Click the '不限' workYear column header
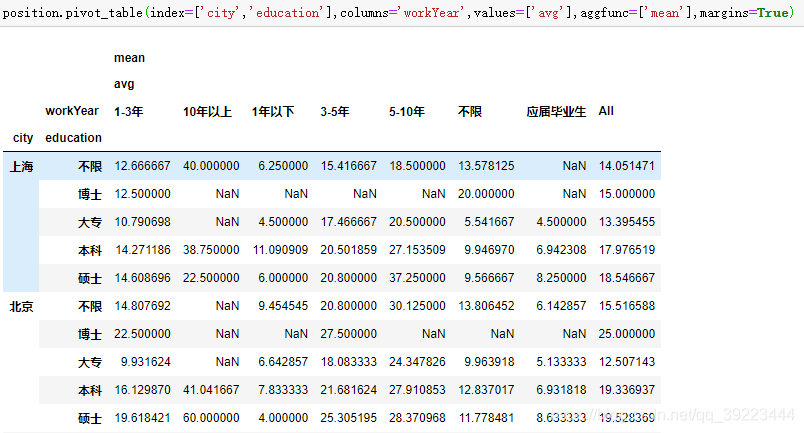Viewport: 804px width, 433px height. click(470, 111)
